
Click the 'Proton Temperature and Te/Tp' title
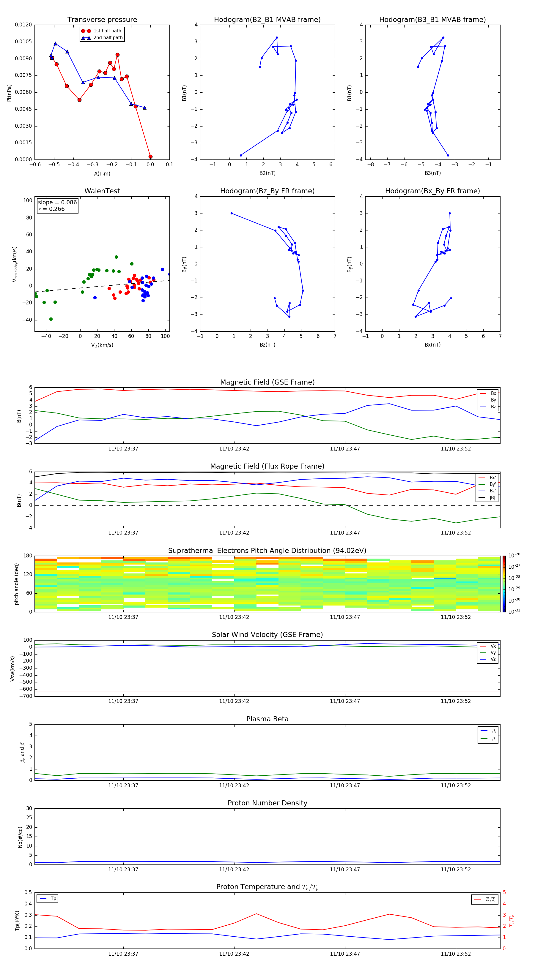click(267, 887)
